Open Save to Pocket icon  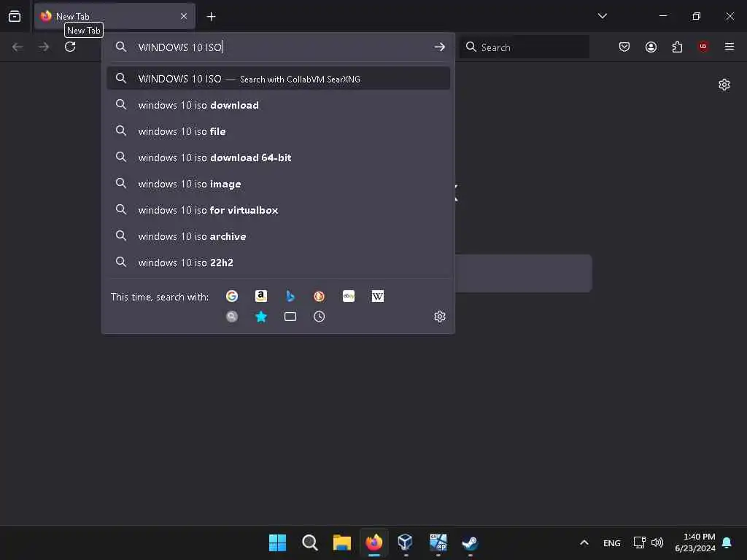click(624, 47)
